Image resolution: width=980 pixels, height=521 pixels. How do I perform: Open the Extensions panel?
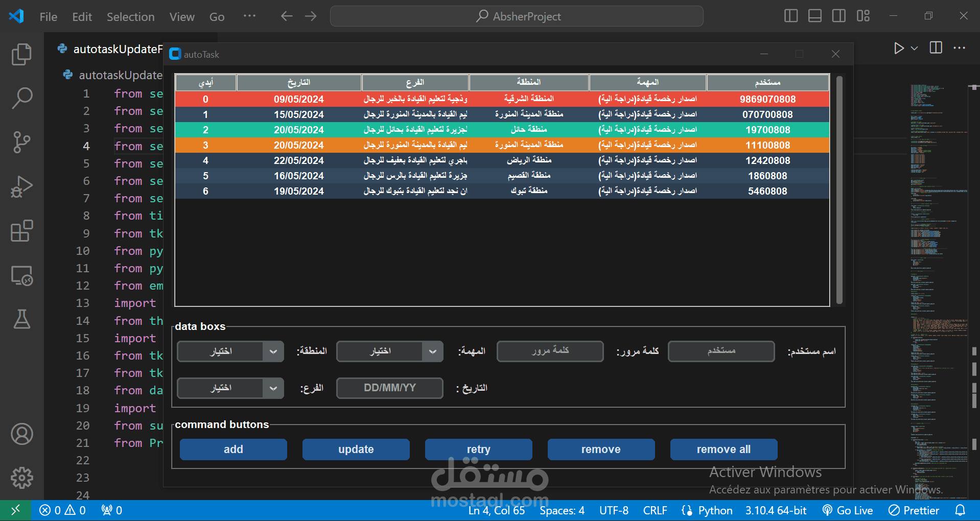point(21,231)
